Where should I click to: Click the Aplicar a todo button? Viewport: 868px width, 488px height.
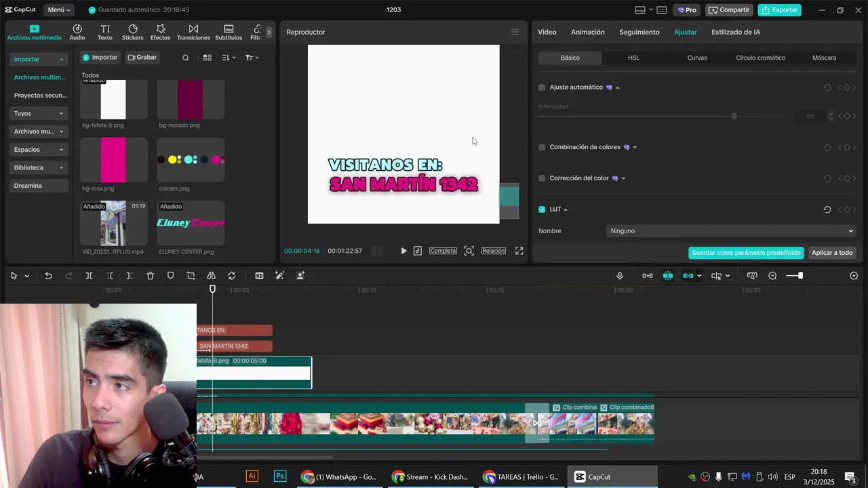pos(832,253)
